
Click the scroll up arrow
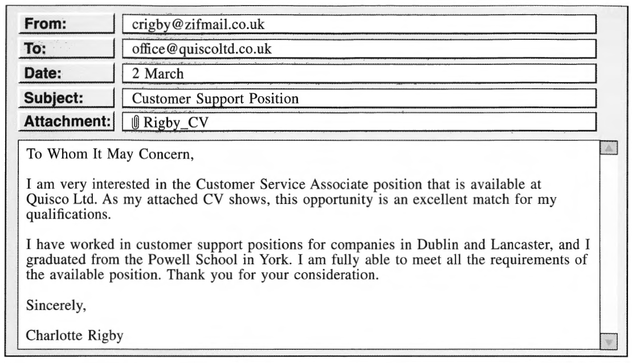pos(609,148)
